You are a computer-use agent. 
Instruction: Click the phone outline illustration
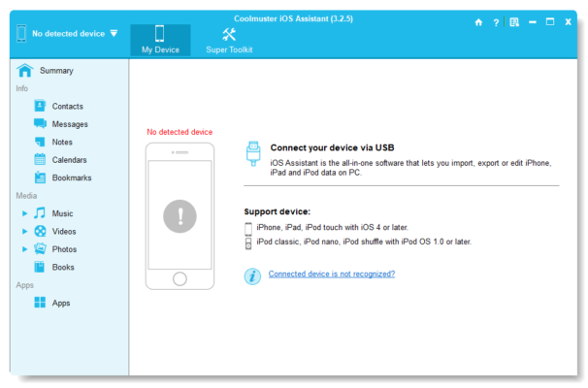click(180, 216)
